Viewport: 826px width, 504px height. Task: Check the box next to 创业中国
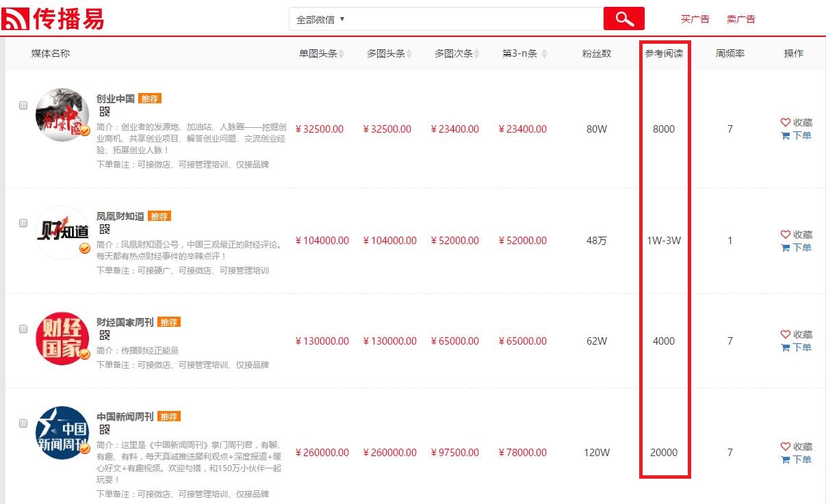(23, 105)
